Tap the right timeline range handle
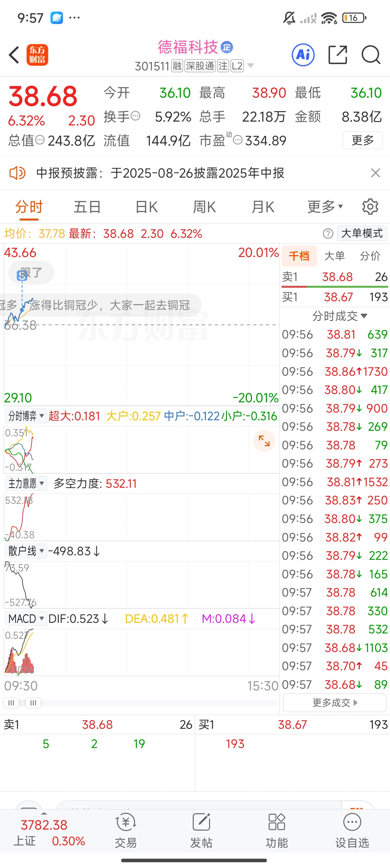 point(33,703)
